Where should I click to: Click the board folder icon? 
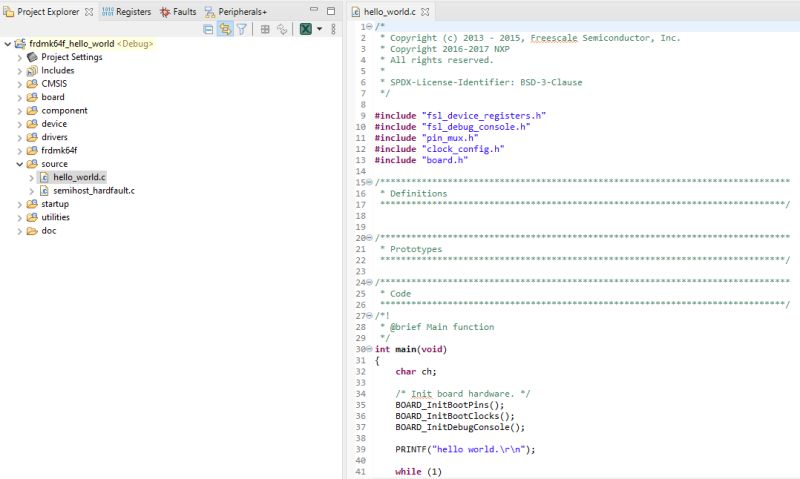click(x=32, y=97)
